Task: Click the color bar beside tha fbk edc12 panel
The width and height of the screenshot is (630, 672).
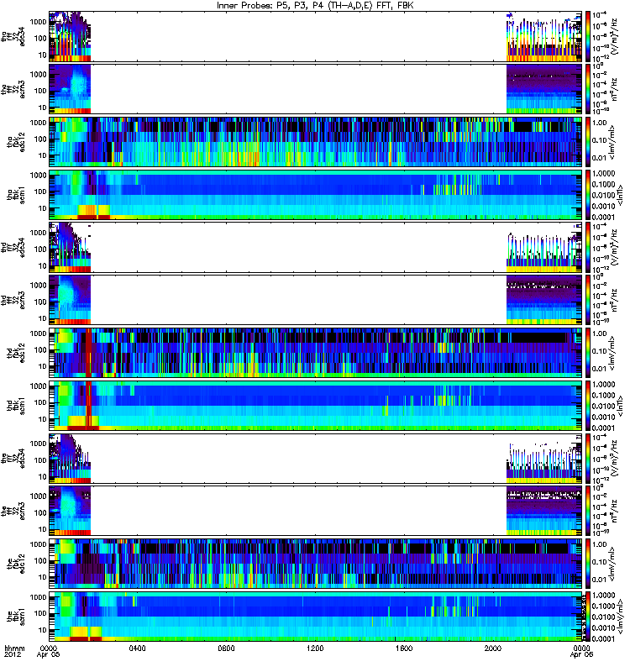Action: click(x=588, y=142)
